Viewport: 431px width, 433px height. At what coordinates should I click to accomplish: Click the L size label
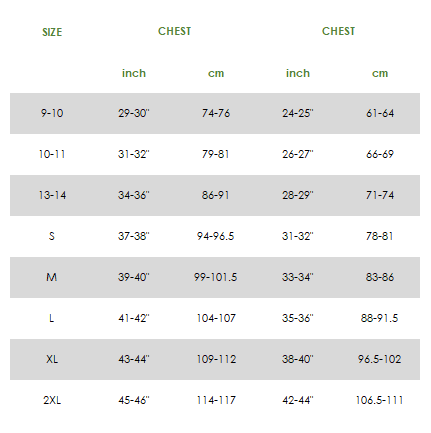tap(51, 318)
